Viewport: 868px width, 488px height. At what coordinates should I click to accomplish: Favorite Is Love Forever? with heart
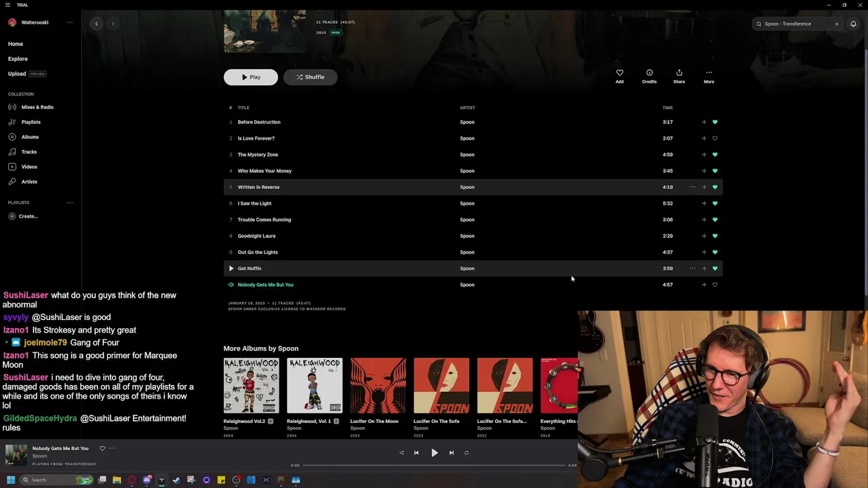pyautogui.click(x=715, y=138)
